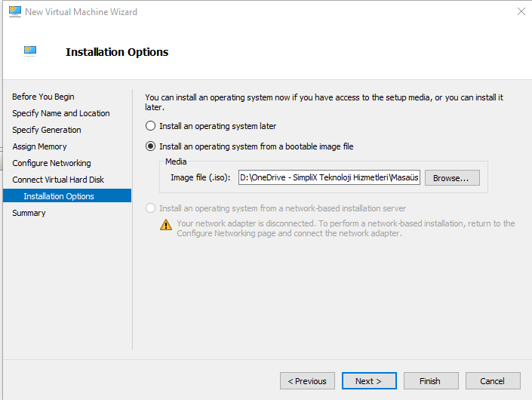The height and width of the screenshot is (400, 532).
Task: Click the Installation Options header icon
Action: tap(30, 51)
